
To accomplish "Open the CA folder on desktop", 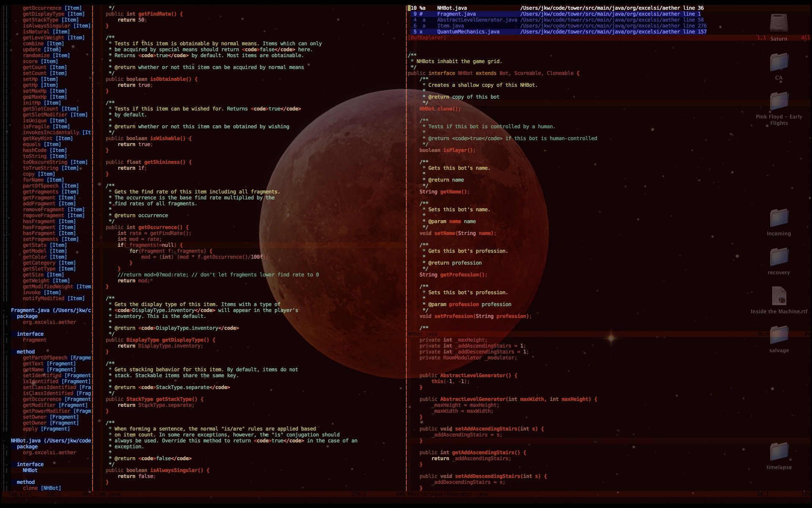I will 779,63.
